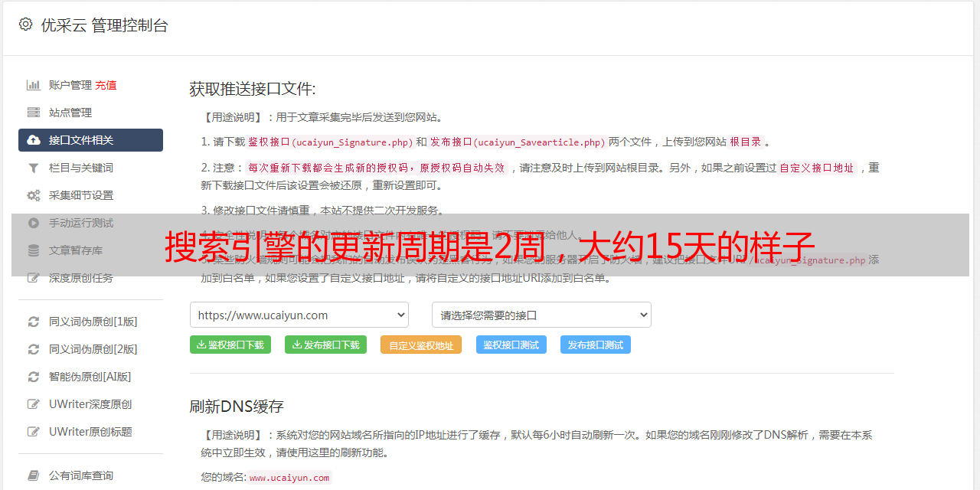Click the orange 自定义鉴权地址 button
This screenshot has width=980, height=490.
(x=421, y=345)
